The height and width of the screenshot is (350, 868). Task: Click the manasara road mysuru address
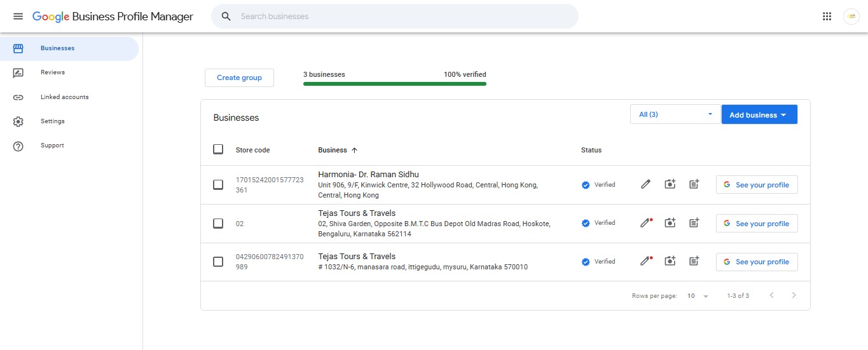(x=423, y=267)
